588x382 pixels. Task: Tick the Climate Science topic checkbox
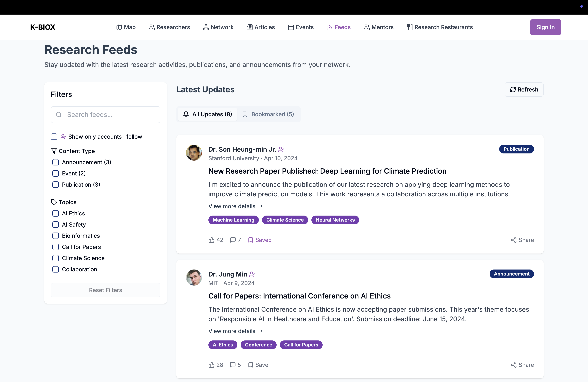click(x=56, y=258)
